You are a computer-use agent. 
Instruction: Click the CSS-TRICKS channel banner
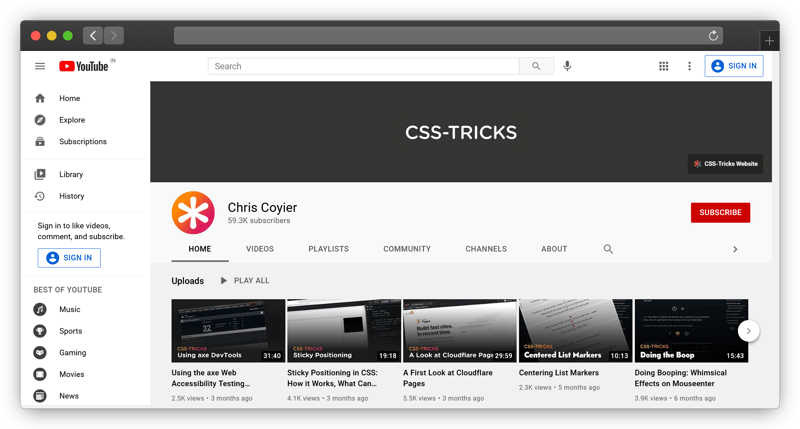tap(461, 132)
